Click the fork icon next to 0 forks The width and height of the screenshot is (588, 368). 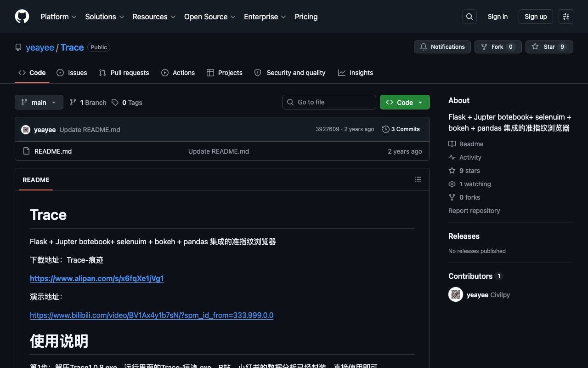tap(452, 197)
